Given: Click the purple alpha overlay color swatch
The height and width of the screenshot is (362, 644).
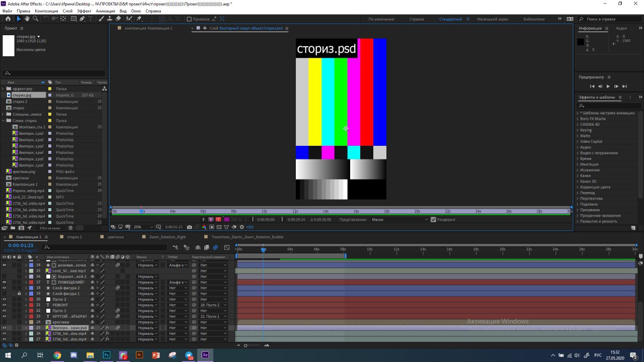Looking at the screenshot, I should coord(227,219).
